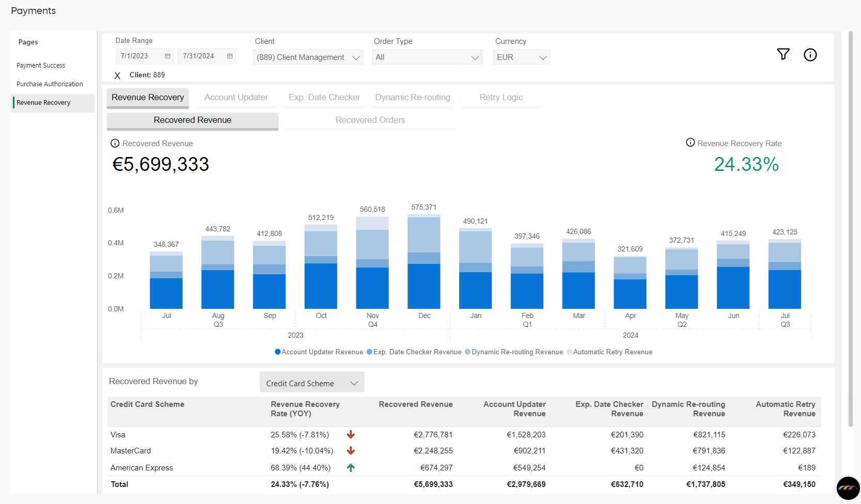This screenshot has height=504, width=861.
Task: Switch to the Exp. Date Checker tab
Action: pyautogui.click(x=324, y=97)
